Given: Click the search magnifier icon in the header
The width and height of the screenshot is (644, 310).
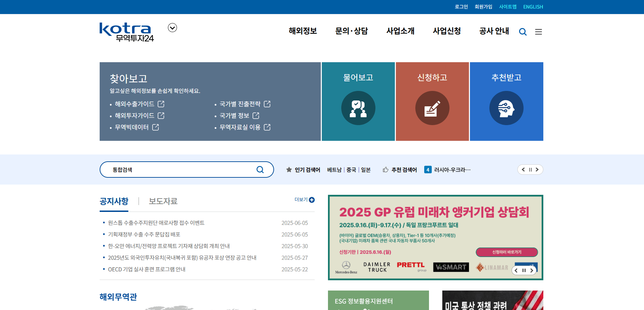Looking at the screenshot, I should coord(523,31).
